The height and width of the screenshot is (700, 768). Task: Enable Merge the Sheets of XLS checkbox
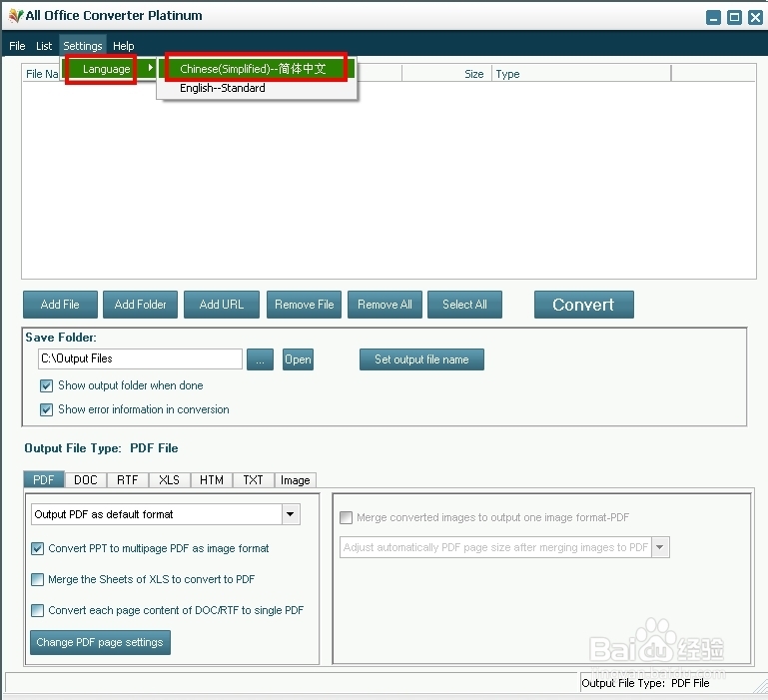click(x=37, y=579)
